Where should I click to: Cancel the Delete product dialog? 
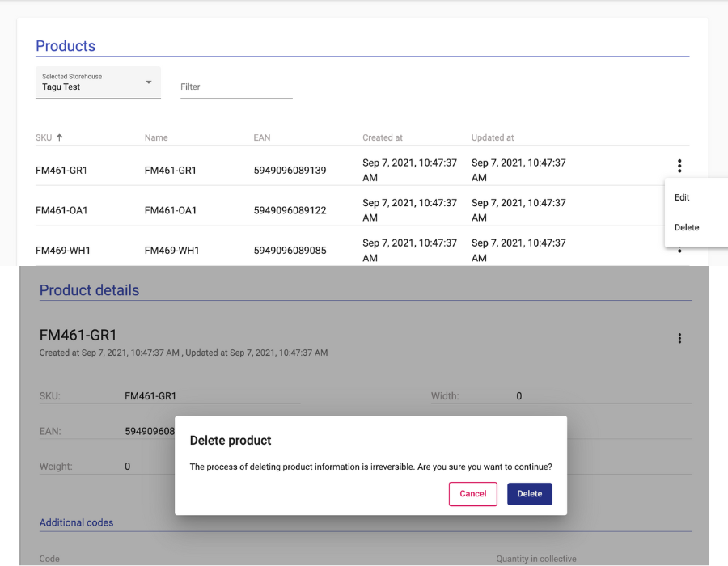pyautogui.click(x=472, y=493)
